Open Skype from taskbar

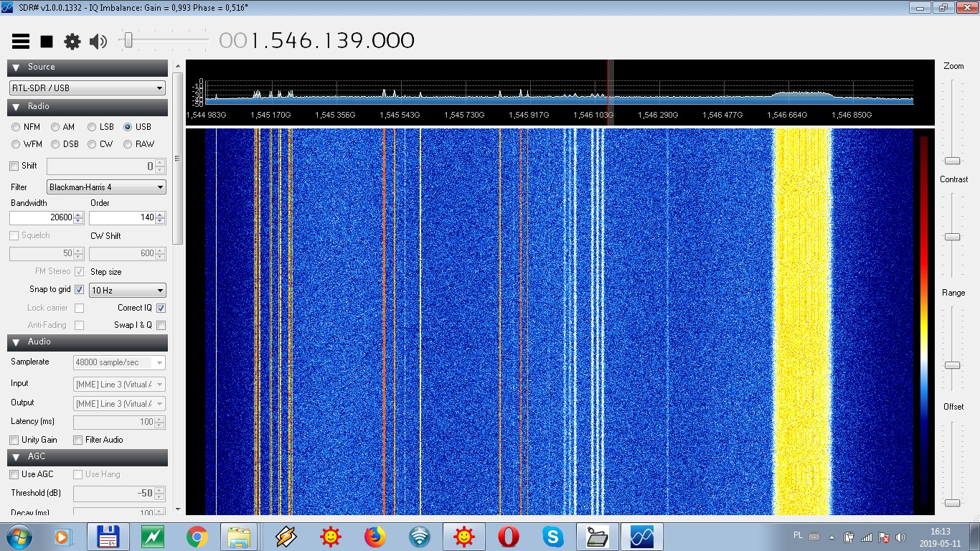tap(552, 537)
